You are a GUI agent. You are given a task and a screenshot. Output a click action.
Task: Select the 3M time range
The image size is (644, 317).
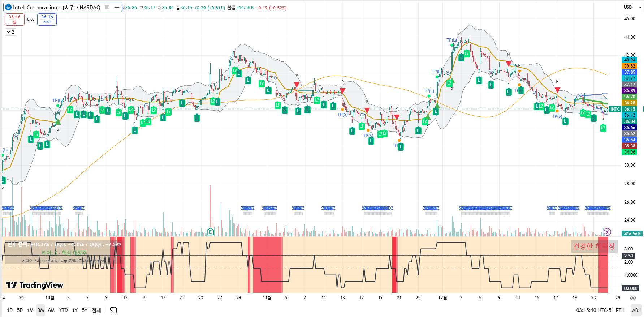[x=41, y=310]
